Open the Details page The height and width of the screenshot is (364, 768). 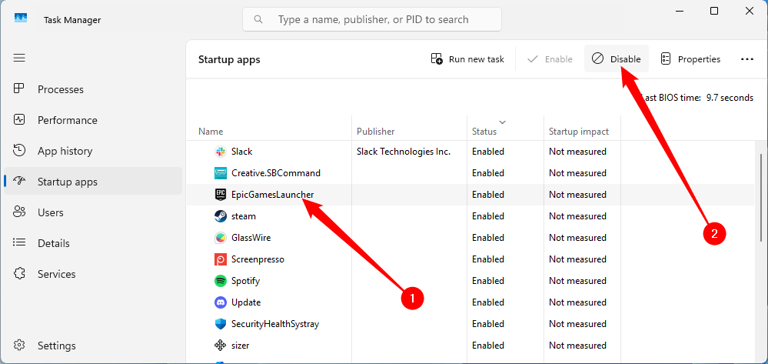tap(93, 243)
